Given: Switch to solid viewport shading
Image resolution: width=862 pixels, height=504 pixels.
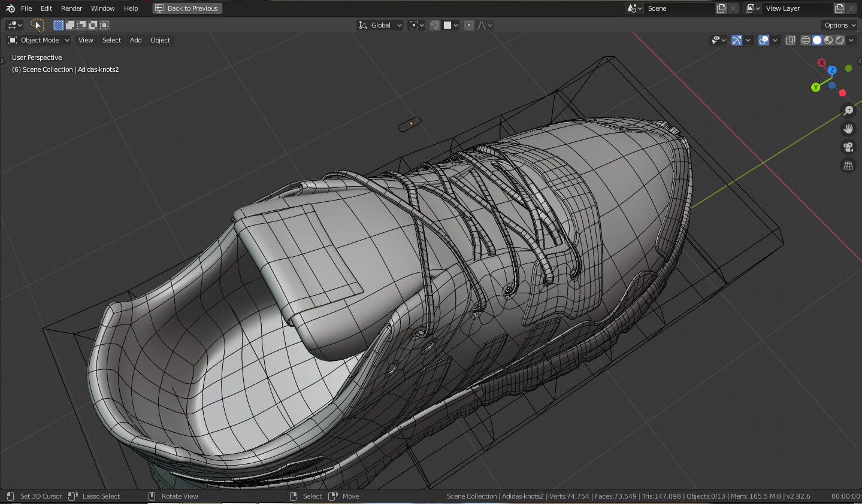Looking at the screenshot, I should point(817,40).
